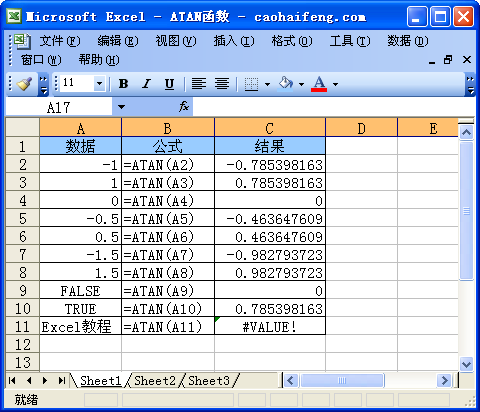Click the fx insert function icon

click(x=184, y=107)
